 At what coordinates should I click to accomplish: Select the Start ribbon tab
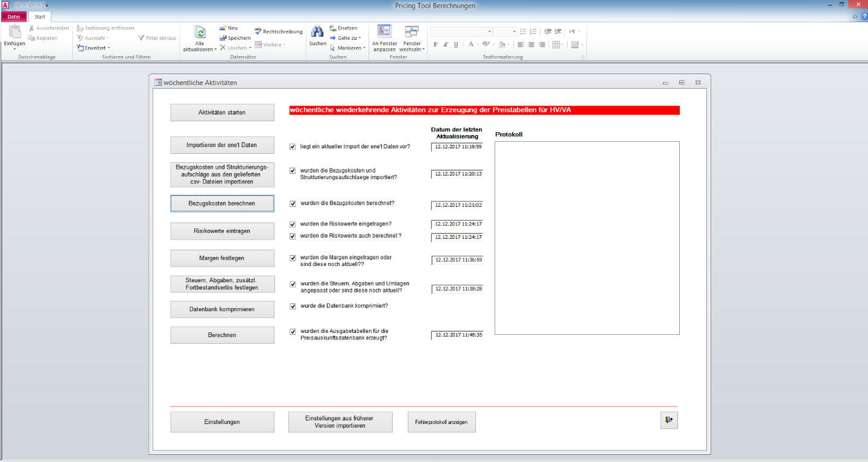(x=39, y=16)
